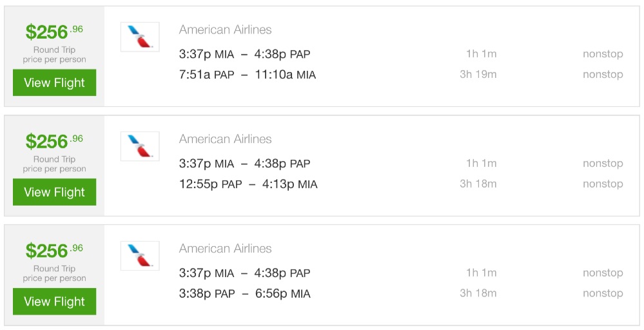Click Round Trip label in second card

pyautogui.click(x=54, y=159)
